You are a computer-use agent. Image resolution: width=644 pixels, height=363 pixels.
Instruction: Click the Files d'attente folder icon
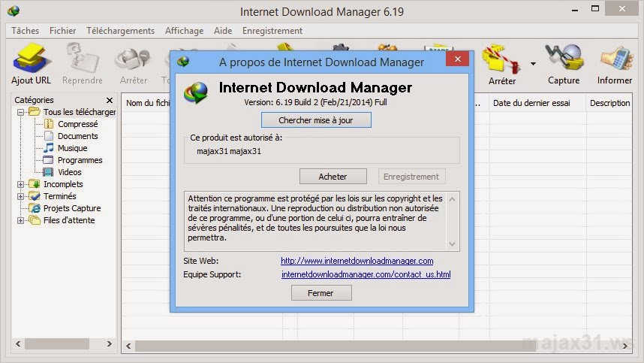click(x=35, y=220)
